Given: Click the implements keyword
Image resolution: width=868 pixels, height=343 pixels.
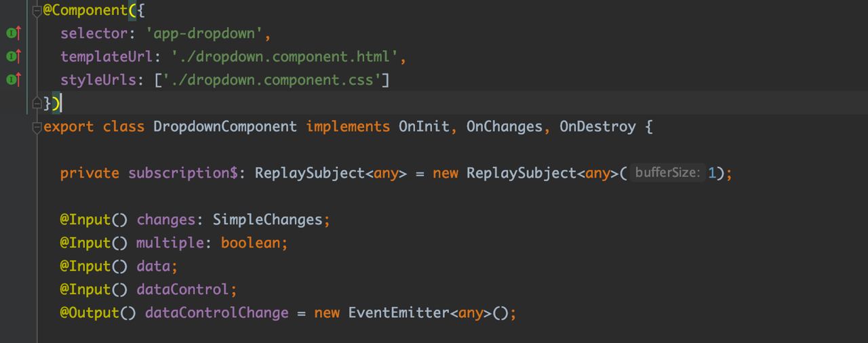Looking at the screenshot, I should coord(348,127).
